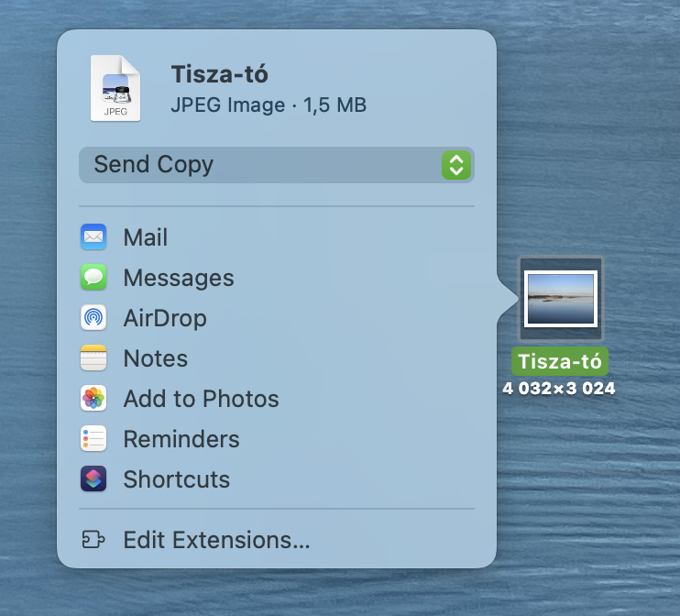Click the Reminders list icon
This screenshot has height=616, width=680.
click(93, 438)
